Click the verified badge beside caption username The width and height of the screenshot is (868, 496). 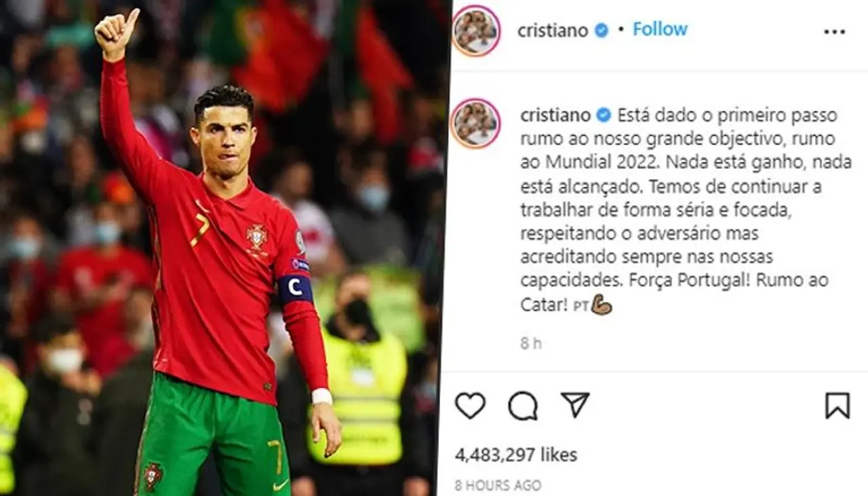point(604,115)
